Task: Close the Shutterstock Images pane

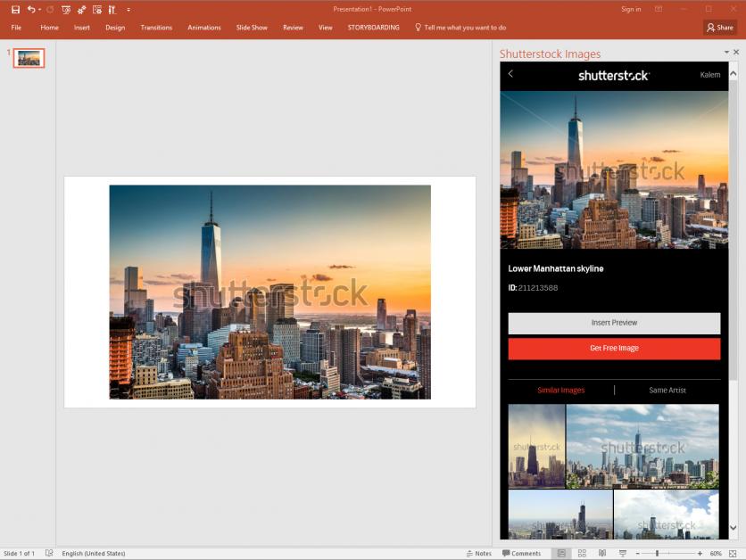Action: click(736, 52)
